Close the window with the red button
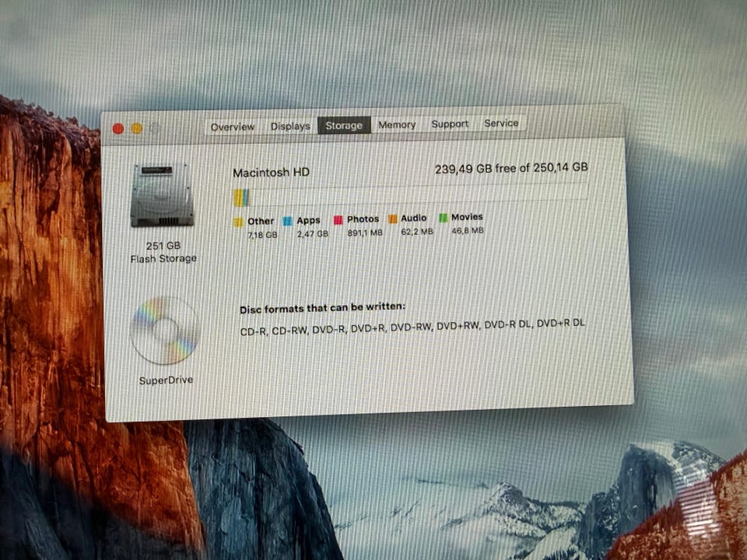 click(x=117, y=128)
